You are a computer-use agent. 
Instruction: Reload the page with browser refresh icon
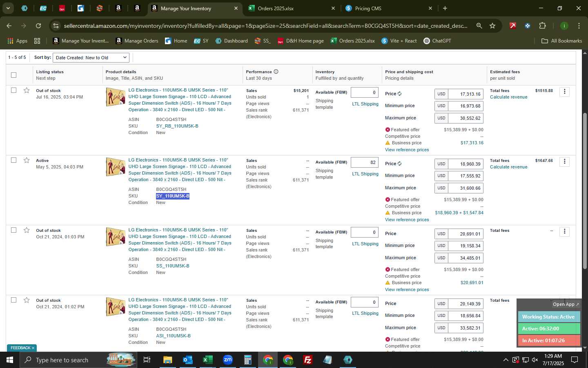click(x=38, y=26)
